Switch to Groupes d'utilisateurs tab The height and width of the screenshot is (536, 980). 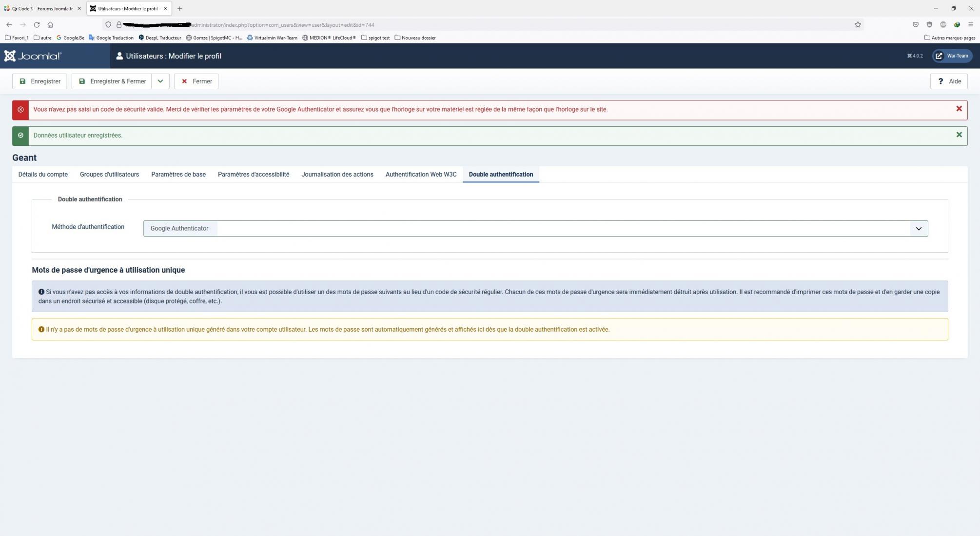coord(109,175)
